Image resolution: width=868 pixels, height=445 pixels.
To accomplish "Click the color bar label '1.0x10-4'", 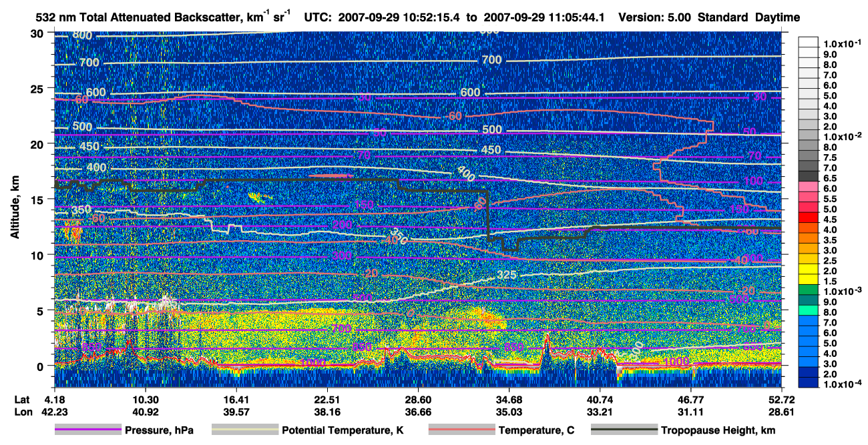I will click(841, 384).
